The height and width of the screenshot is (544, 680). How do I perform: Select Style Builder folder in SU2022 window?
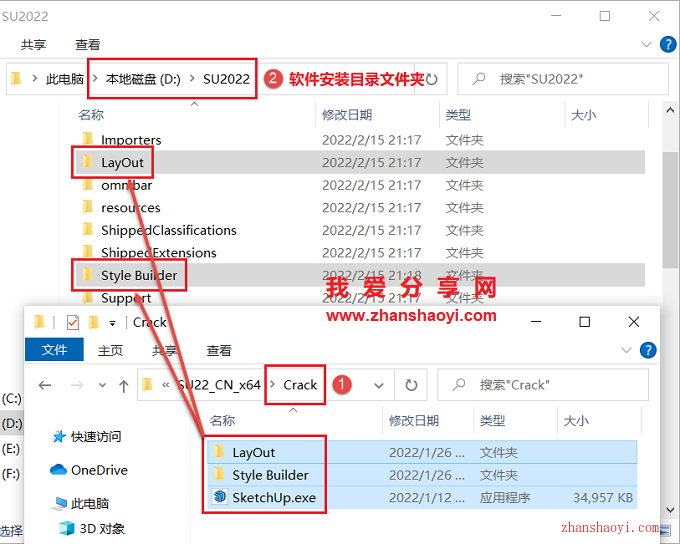(360, 275)
